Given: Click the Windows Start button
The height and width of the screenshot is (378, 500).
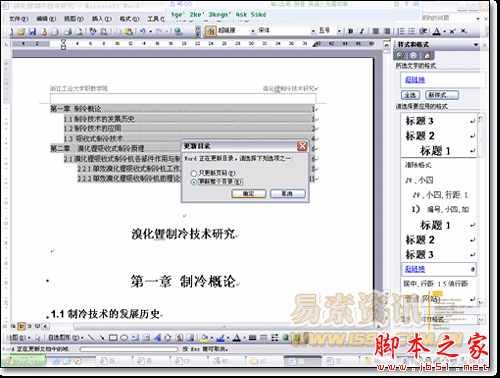Looking at the screenshot, I should pos(23,360).
